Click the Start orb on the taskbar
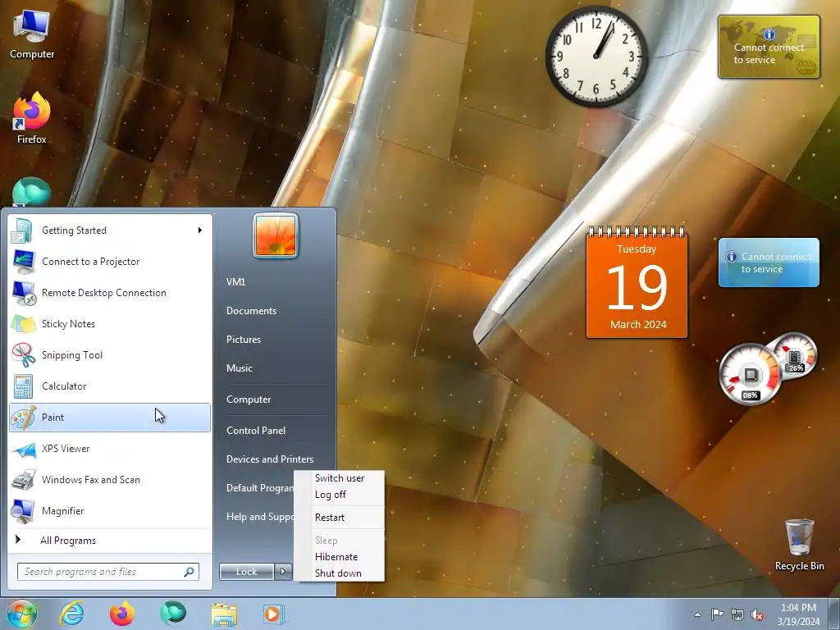This screenshot has height=630, width=840. [x=21, y=614]
